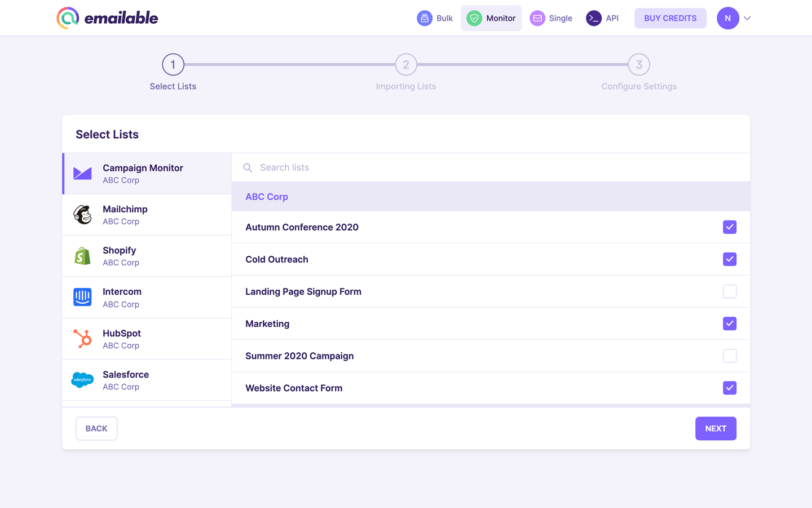Uncheck Cold Outreach checkbox
Image resolution: width=812 pixels, height=508 pixels.
[x=730, y=259]
